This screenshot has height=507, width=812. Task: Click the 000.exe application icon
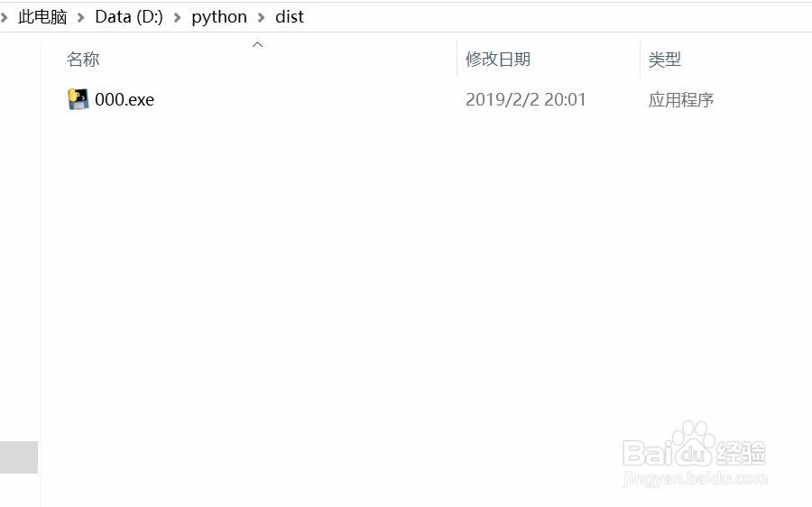click(78, 99)
